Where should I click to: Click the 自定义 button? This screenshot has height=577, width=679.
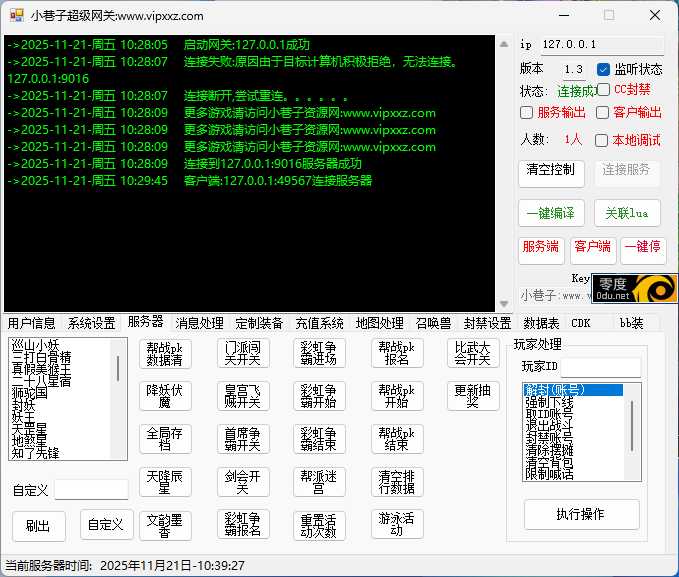[x=106, y=525]
